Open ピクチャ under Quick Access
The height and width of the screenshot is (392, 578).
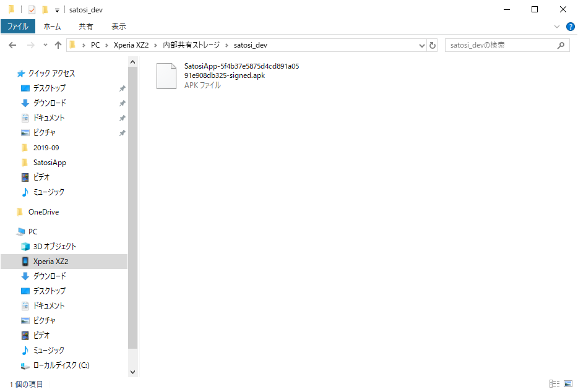(44, 133)
